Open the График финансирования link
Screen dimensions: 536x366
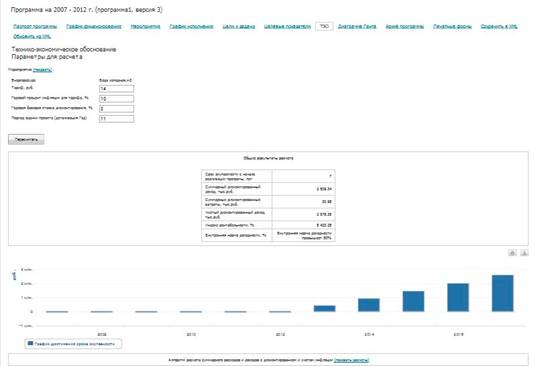click(x=94, y=26)
